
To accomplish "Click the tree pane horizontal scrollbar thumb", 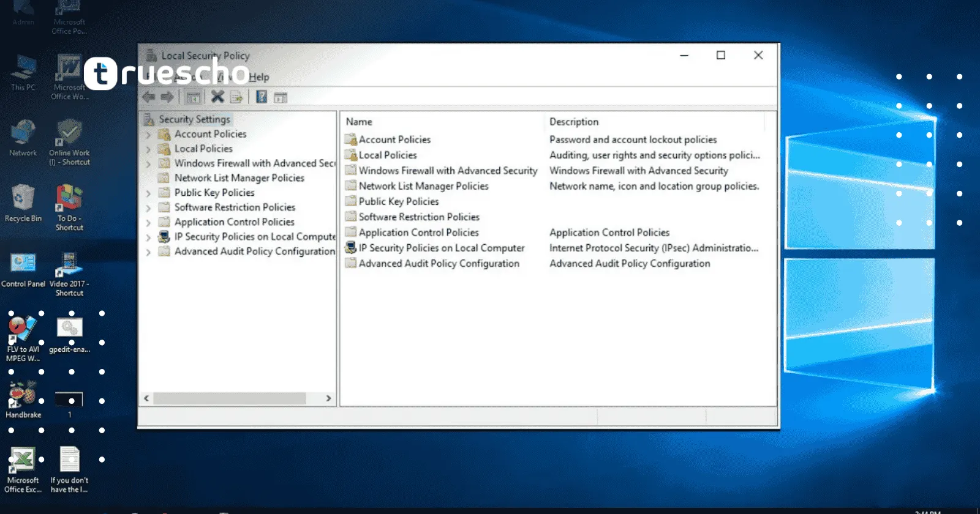I will coord(230,398).
